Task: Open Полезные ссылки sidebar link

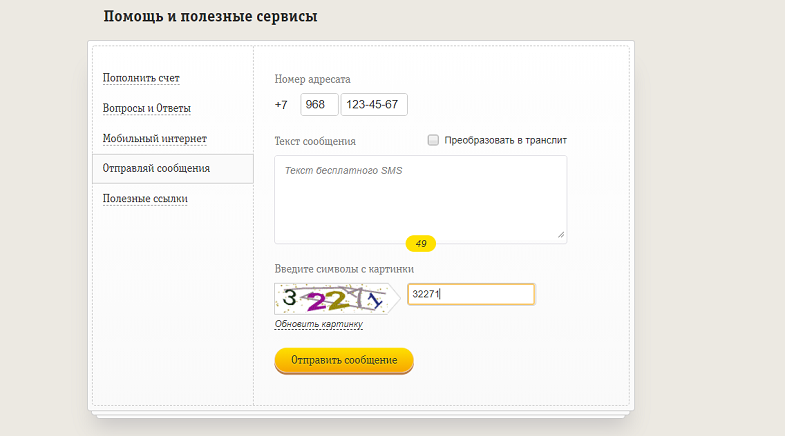Action: pos(145,199)
